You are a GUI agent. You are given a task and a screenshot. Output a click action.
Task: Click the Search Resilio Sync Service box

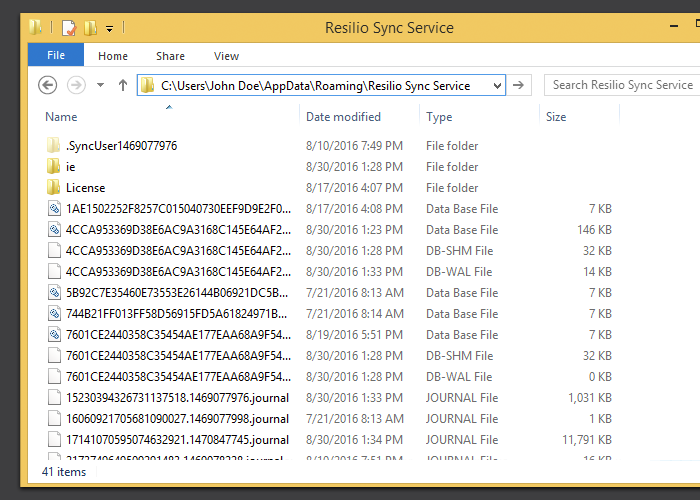pos(622,85)
